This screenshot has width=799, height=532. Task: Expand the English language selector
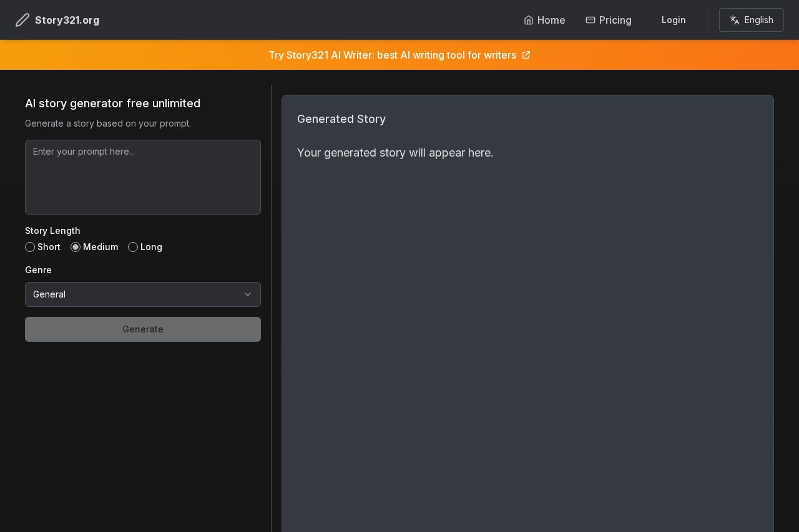tap(752, 20)
